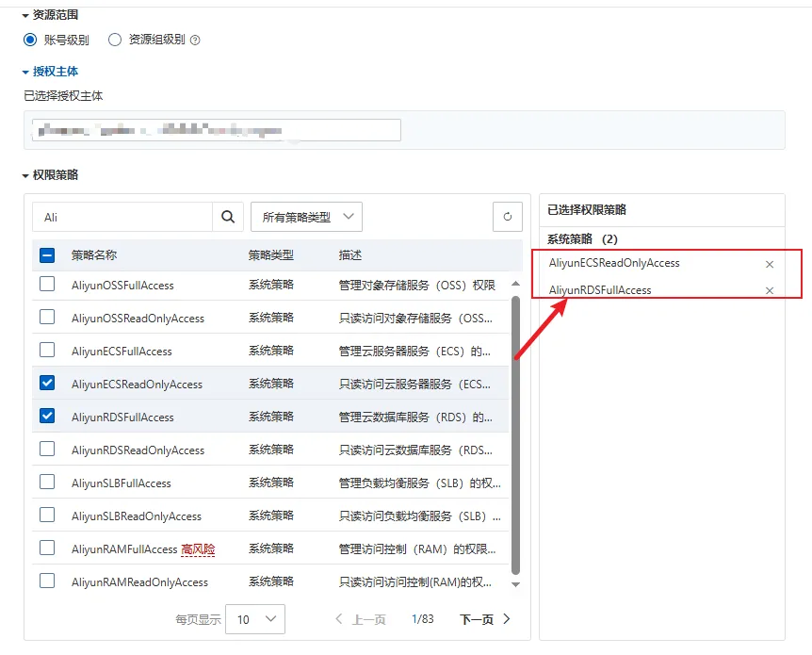This screenshot has height=655, width=812.
Task: Uncheck the AliyunECSReadOnlyAccess policy
Action: click(x=47, y=383)
